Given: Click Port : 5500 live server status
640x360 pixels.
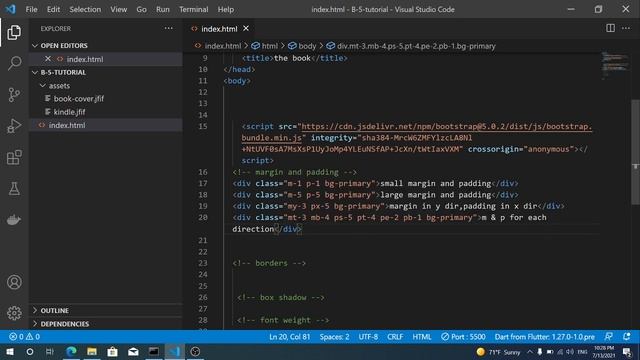Looking at the screenshot, I should 463,337.
